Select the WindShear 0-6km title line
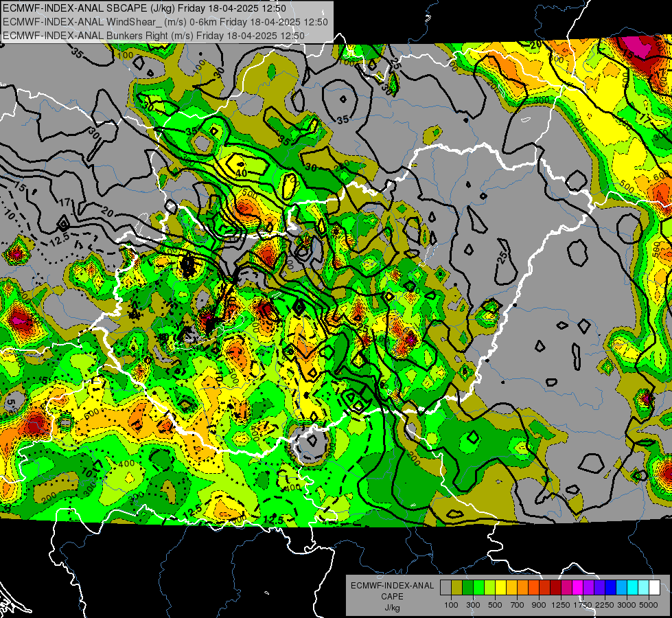Screen dimensions: 672x618 165,22
